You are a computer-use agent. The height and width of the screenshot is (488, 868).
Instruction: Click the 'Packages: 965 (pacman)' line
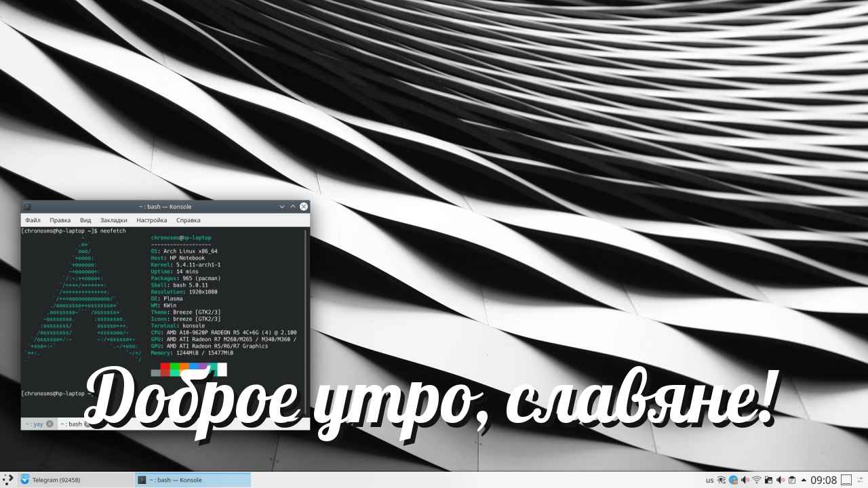(186, 279)
